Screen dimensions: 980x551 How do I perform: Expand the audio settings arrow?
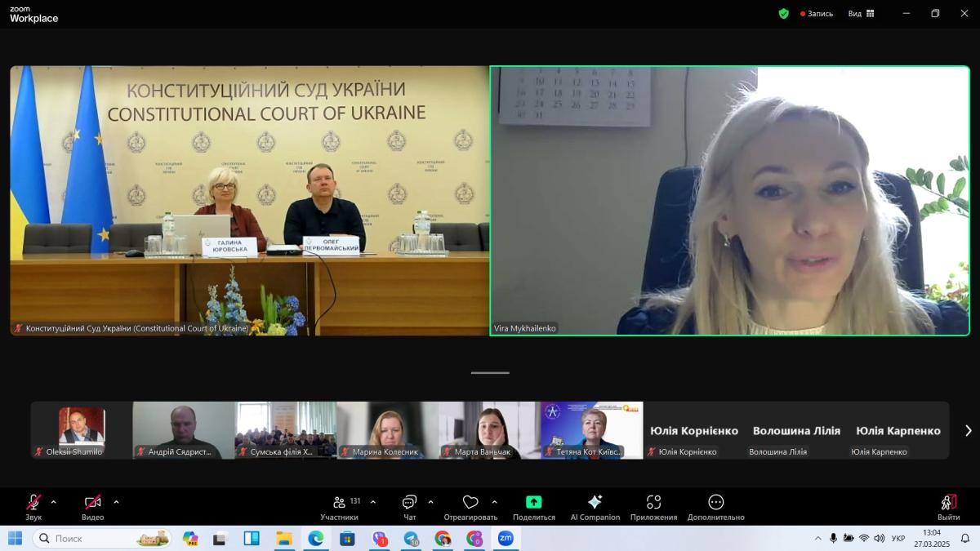coord(54,502)
